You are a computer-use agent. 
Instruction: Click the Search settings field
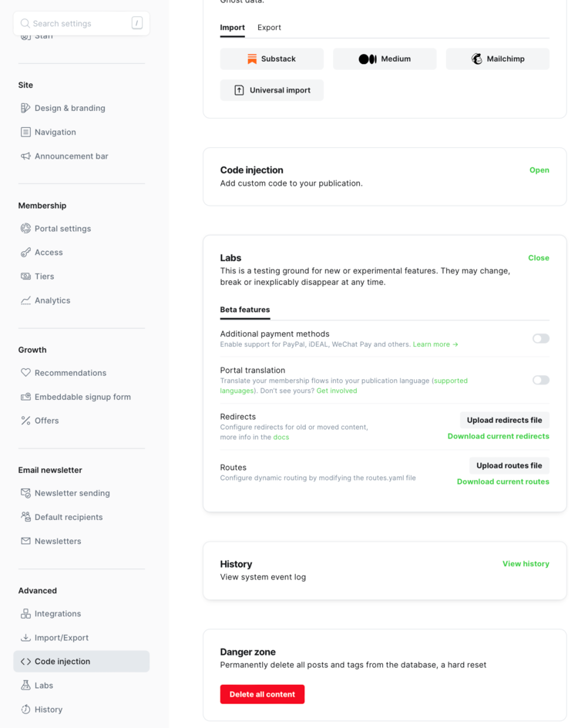coord(81,23)
